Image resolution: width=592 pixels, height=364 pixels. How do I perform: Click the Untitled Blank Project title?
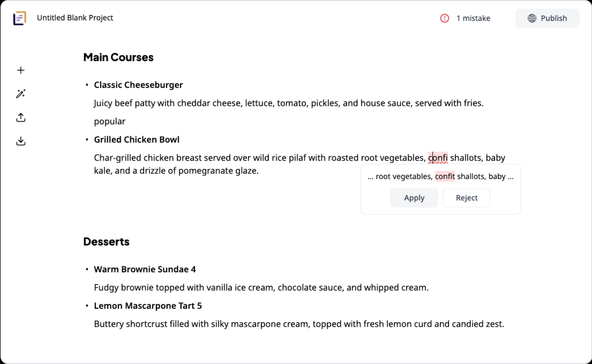coord(75,18)
